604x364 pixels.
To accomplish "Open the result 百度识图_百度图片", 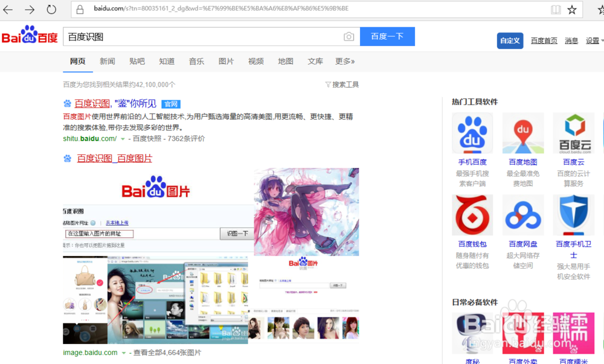I will tap(115, 159).
